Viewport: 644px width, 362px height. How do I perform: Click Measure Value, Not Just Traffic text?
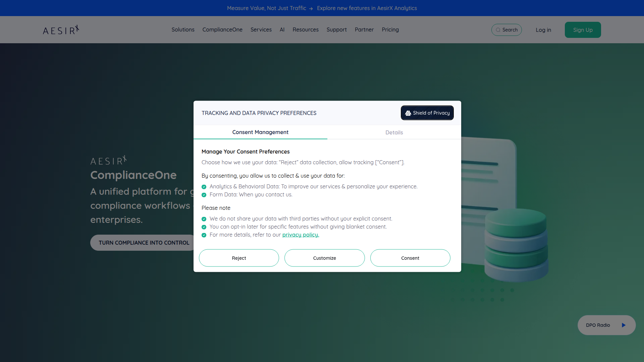point(267,8)
